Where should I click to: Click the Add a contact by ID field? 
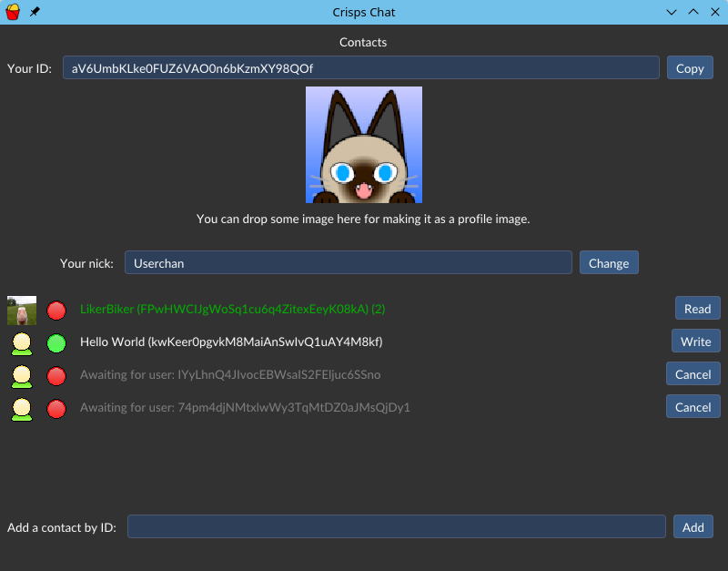click(397, 527)
